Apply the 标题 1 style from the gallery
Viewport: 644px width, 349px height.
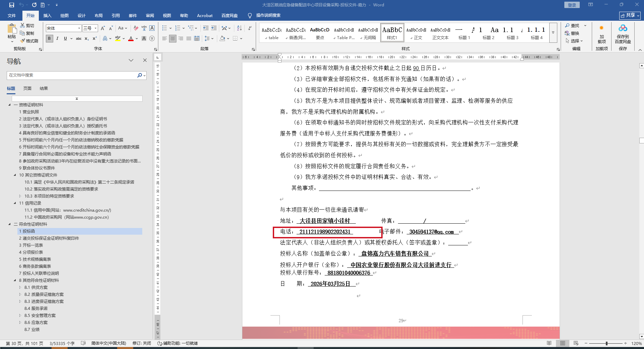(464, 33)
